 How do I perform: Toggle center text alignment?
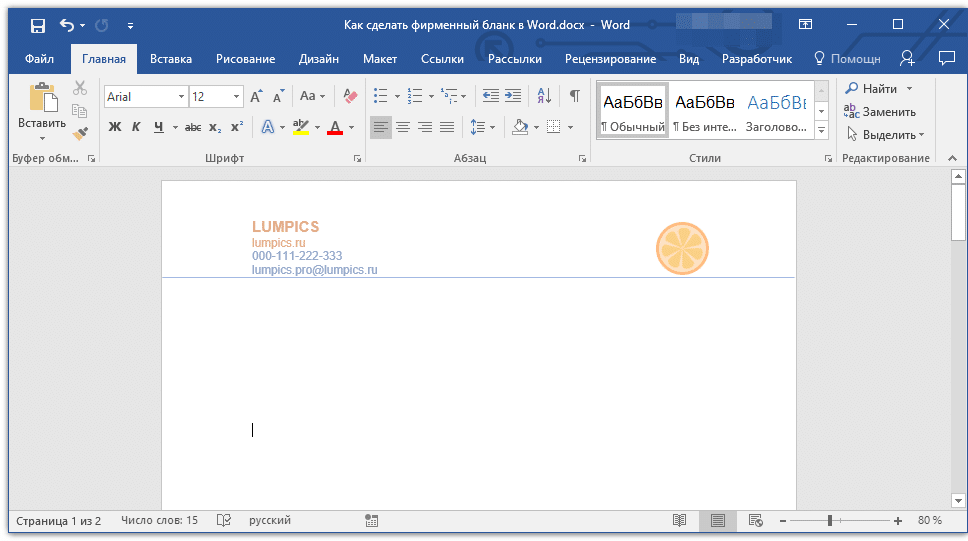(x=403, y=127)
